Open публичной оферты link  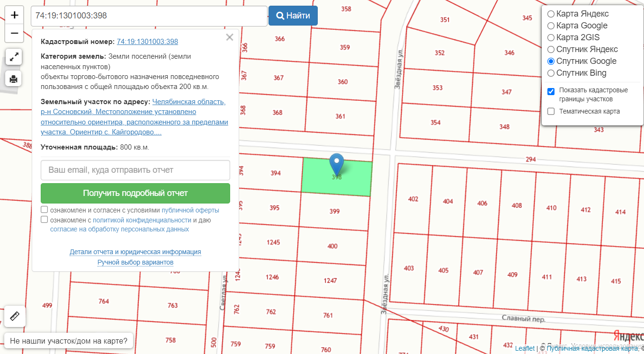tap(190, 210)
